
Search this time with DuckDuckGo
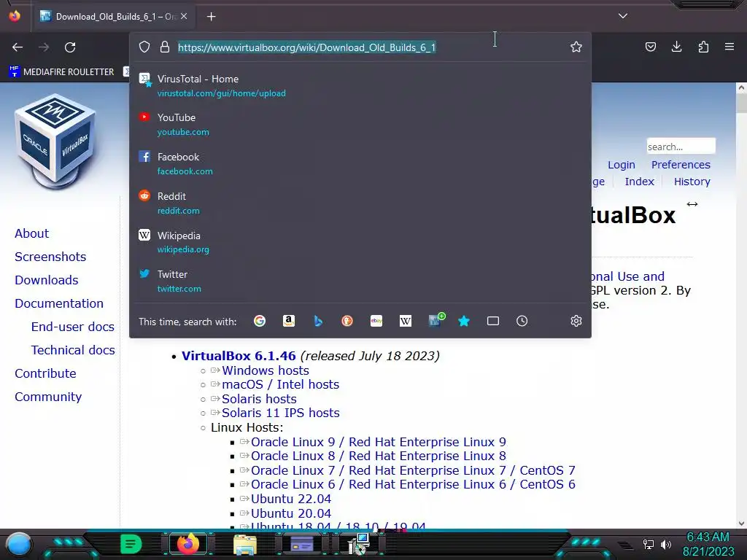point(347,321)
